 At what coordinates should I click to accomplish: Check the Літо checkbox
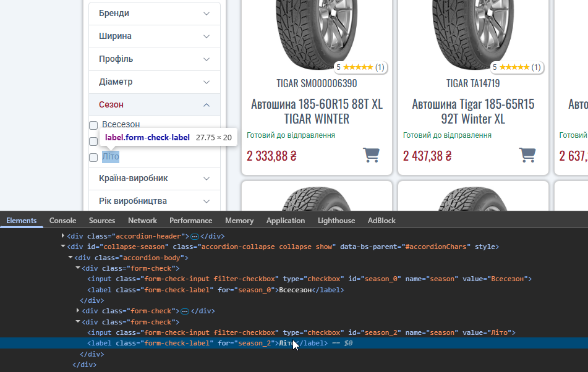click(x=93, y=158)
